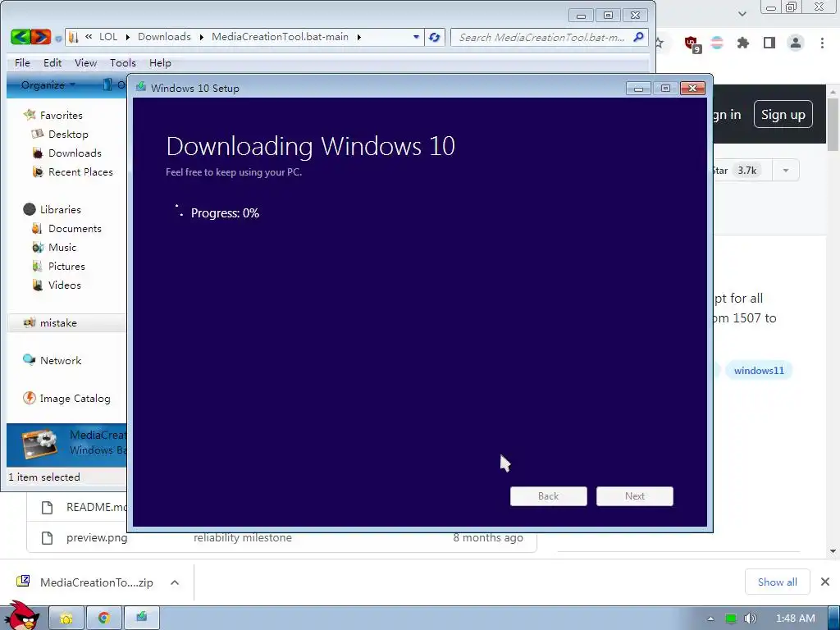
Task: Open Desktop in Explorer Favorites
Action: coord(68,134)
